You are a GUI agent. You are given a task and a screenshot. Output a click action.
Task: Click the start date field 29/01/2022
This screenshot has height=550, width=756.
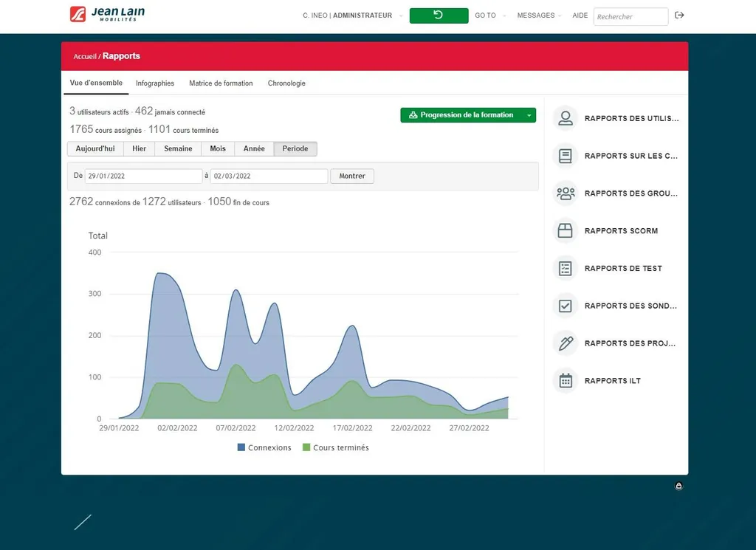144,176
